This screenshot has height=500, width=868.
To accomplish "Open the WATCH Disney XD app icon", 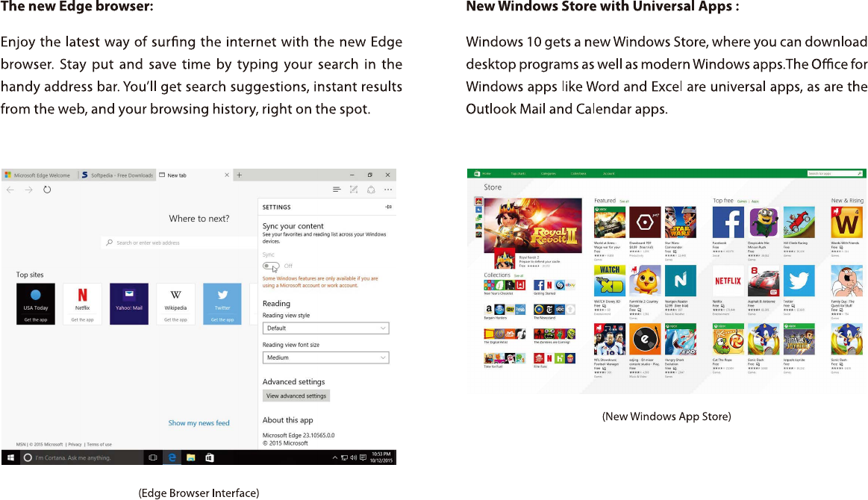I will tap(610, 281).
